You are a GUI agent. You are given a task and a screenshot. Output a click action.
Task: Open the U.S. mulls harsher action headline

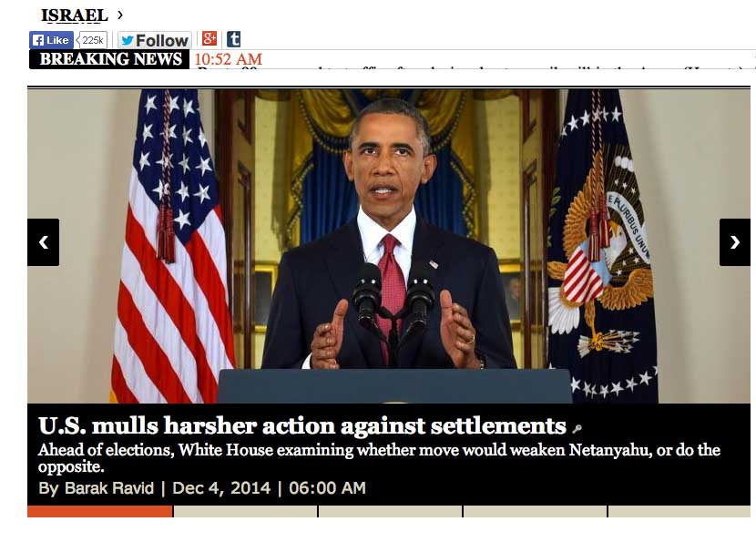pyautogui.click(x=301, y=425)
